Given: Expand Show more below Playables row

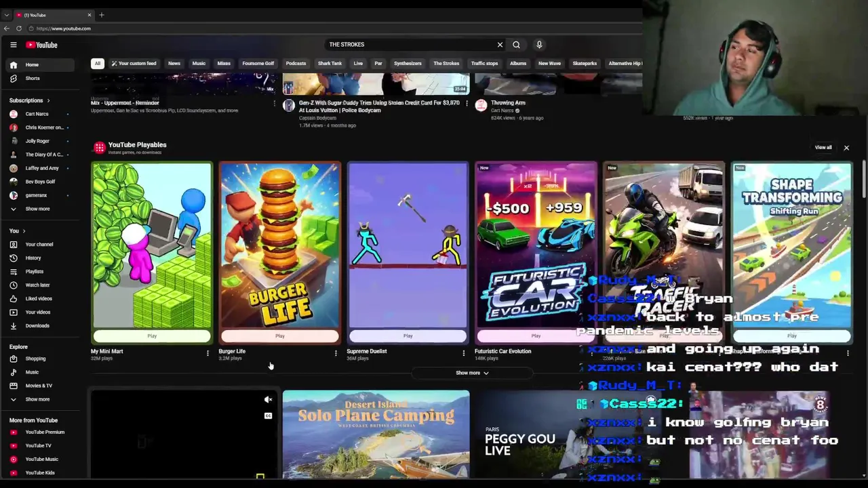Looking at the screenshot, I should point(472,373).
